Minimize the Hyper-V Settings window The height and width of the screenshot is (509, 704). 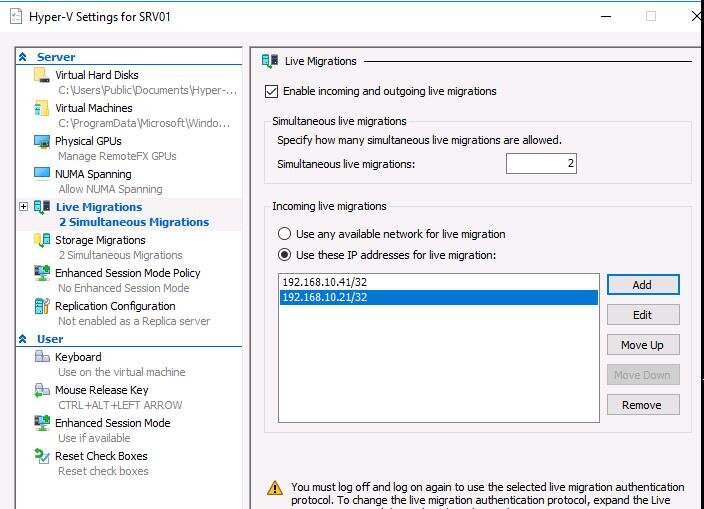[606, 17]
